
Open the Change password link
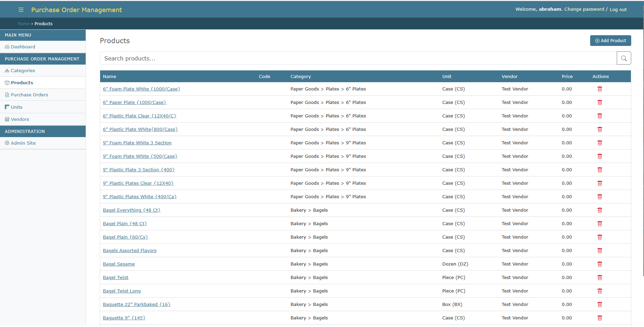point(584,9)
